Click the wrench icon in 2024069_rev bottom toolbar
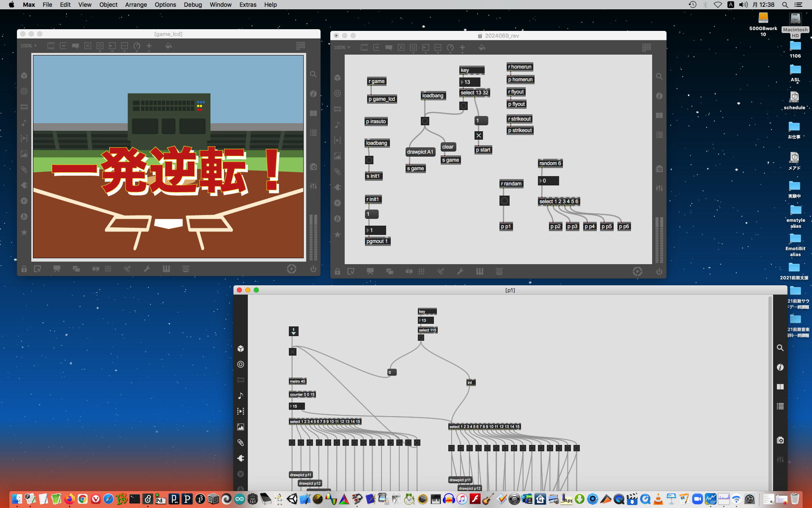Viewport: 812px width, 508px height. [460, 271]
